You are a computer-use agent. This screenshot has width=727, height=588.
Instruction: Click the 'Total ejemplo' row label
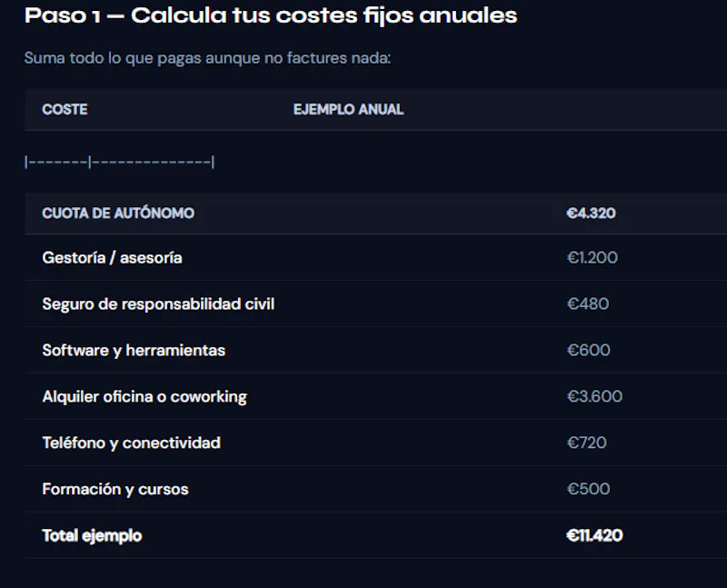click(93, 536)
